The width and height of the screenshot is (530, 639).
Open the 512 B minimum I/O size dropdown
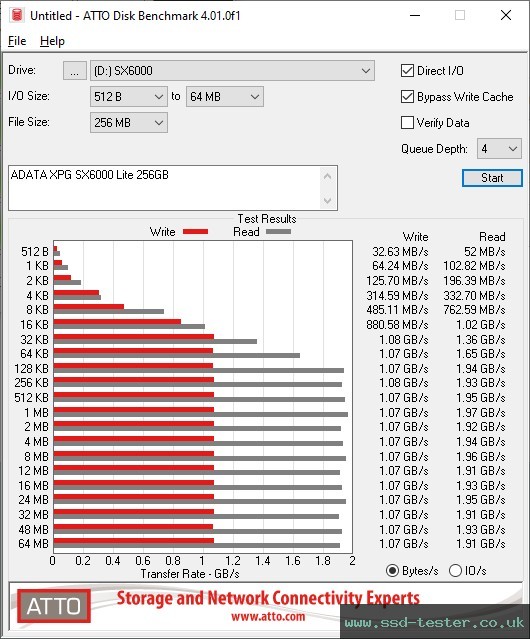(129, 97)
